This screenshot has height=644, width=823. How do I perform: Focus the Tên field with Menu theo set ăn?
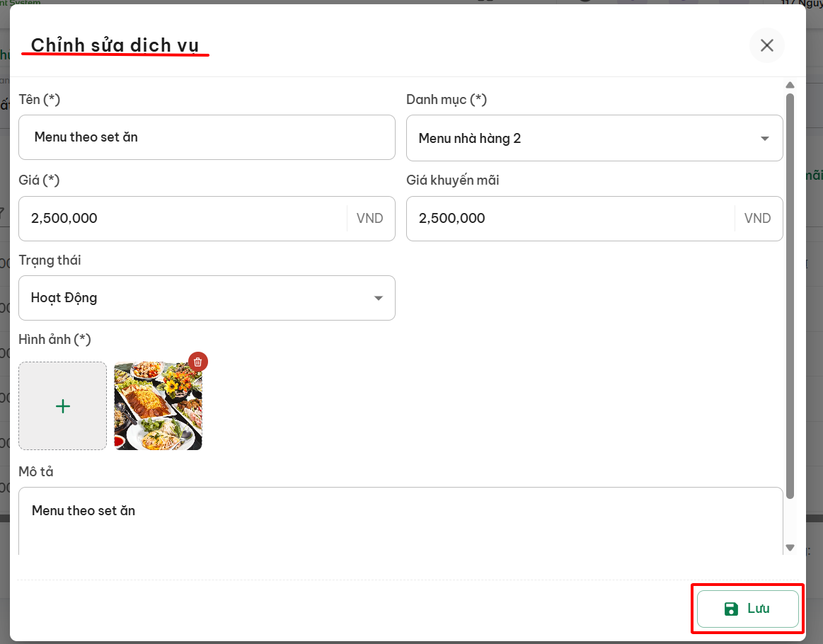coord(207,137)
